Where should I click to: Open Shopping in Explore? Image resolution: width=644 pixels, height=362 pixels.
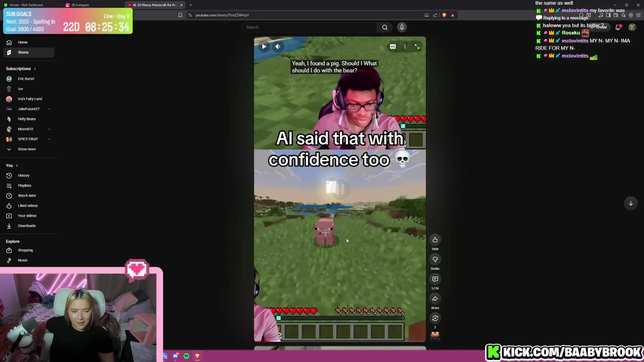tap(29, 250)
